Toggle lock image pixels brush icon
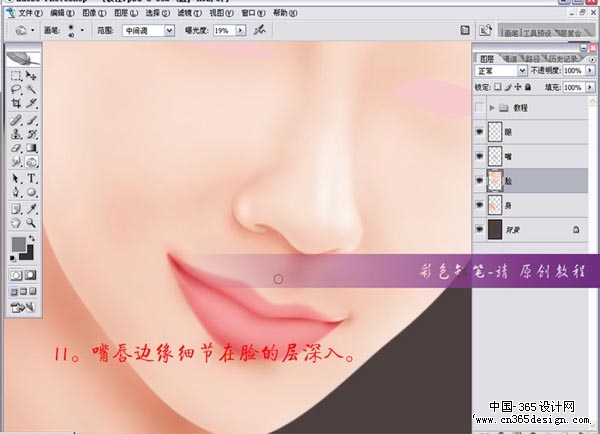Screen dimensions: 600x434 [x=508, y=87]
